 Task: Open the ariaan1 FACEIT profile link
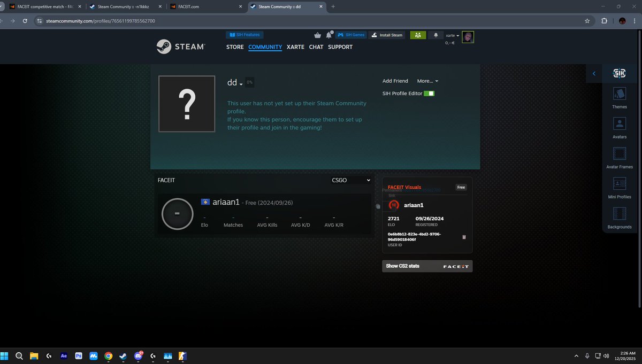[226, 202]
